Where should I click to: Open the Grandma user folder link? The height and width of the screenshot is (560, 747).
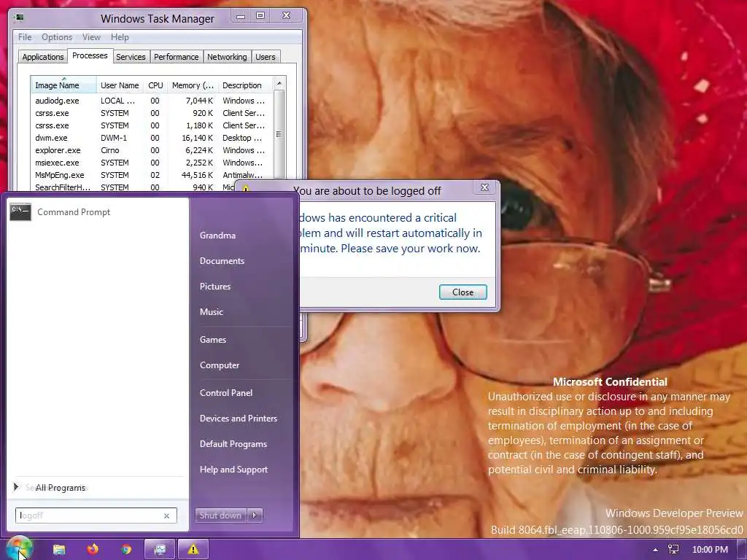(x=217, y=236)
